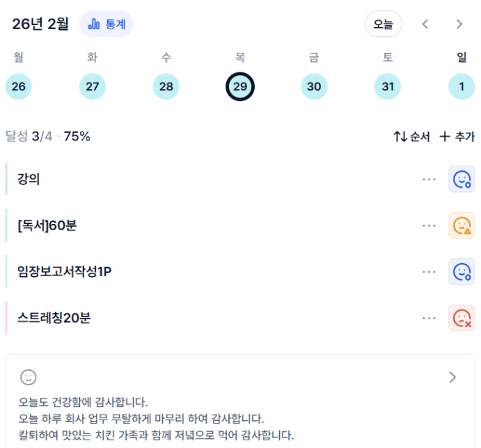Select Sunday the 1st in the week row
Image resolution: width=481 pixels, height=448 pixels.
462,86
